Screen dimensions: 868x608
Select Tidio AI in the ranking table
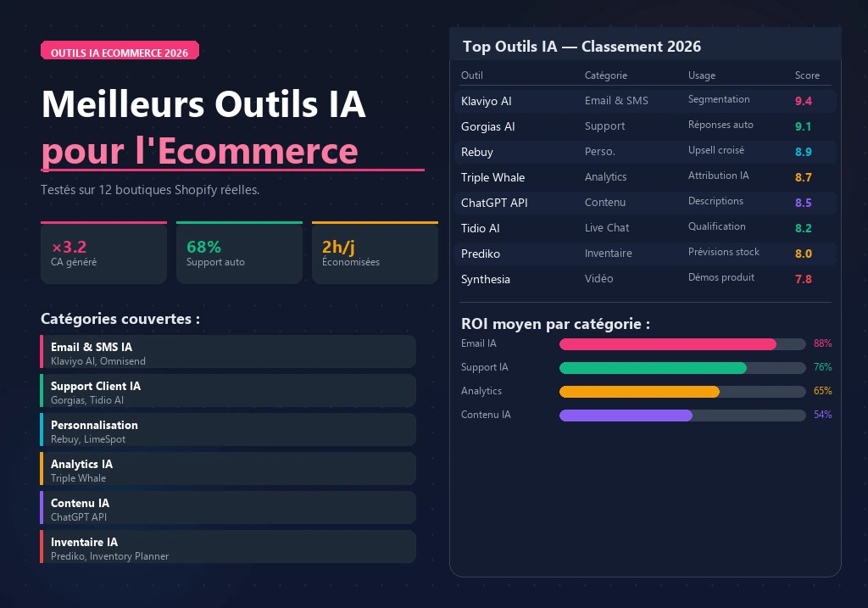[480, 228]
